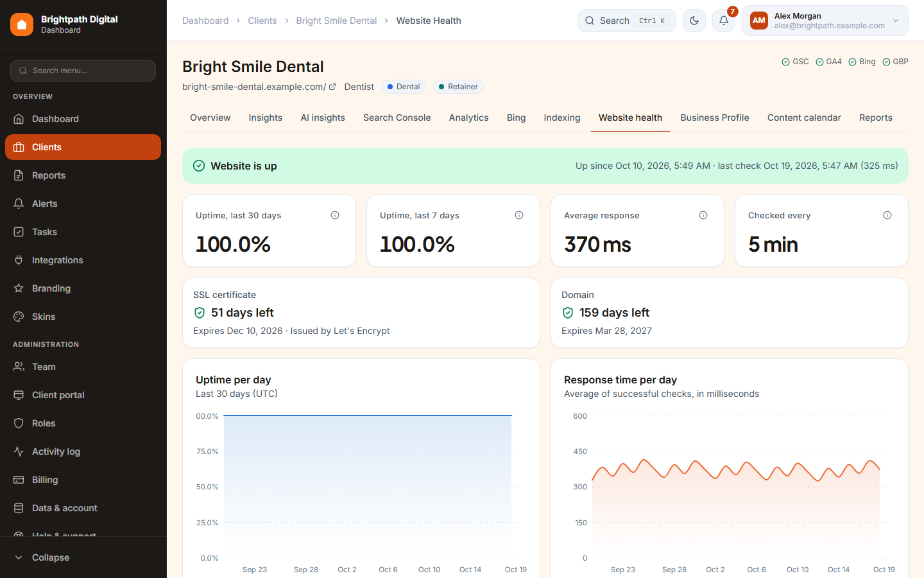This screenshot has width=924, height=578.
Task: Open Team in the sidebar menu
Action: (83, 367)
